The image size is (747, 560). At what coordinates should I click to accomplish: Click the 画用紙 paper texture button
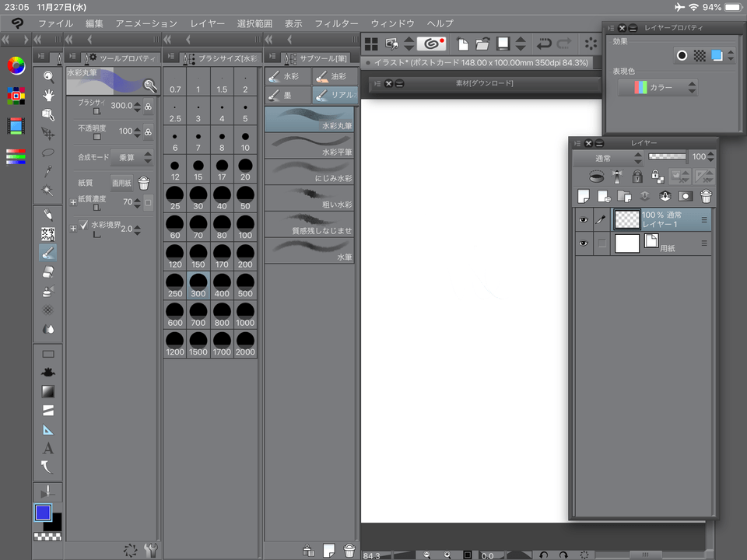coord(121,183)
